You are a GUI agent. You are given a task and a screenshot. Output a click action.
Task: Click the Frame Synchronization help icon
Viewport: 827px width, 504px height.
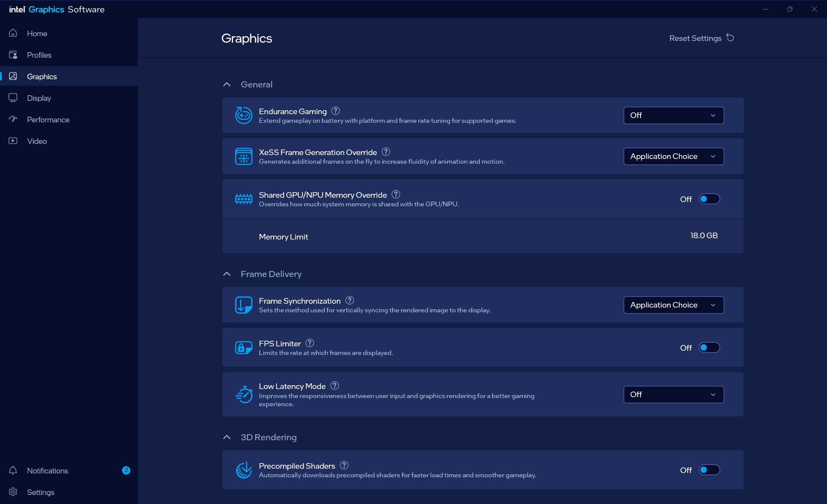350,300
